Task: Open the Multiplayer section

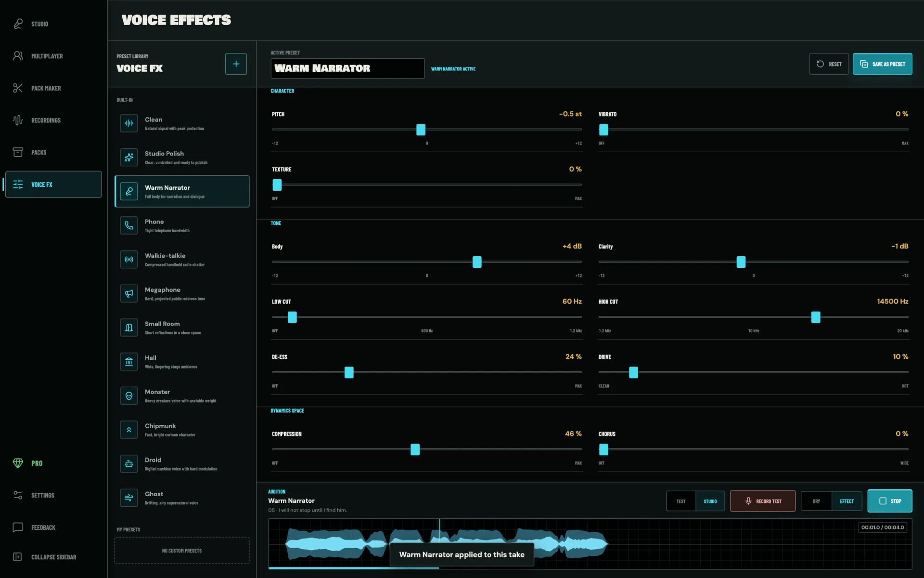Action: [x=53, y=56]
